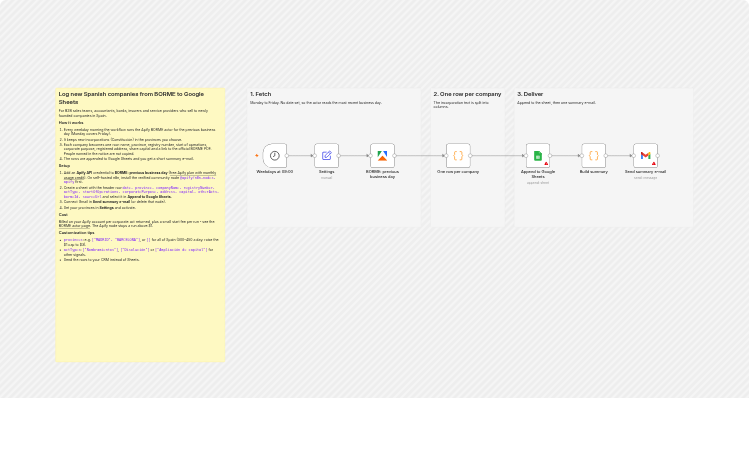The height and width of the screenshot is (450, 749).
Task: Click the "Setup" heading in the yellow note
Action: [64, 166]
